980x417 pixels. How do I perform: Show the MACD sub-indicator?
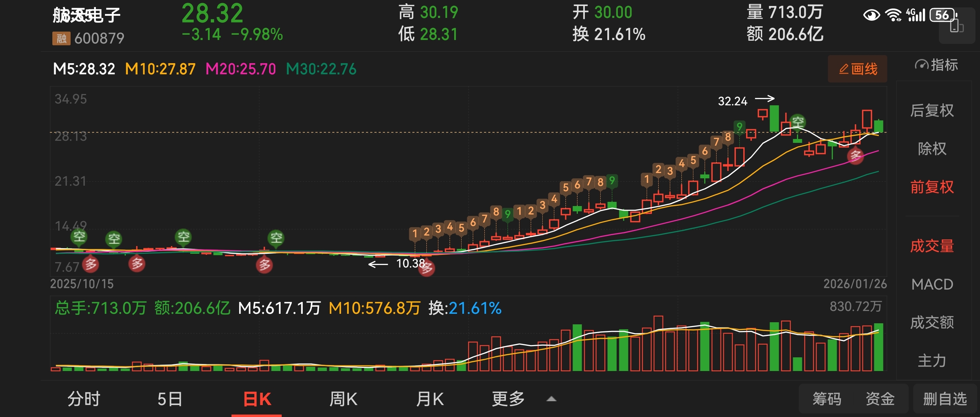coord(932,284)
